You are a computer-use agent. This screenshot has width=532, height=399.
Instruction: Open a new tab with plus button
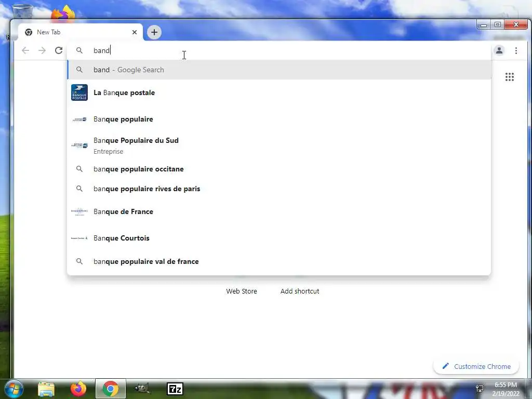pyautogui.click(x=154, y=32)
